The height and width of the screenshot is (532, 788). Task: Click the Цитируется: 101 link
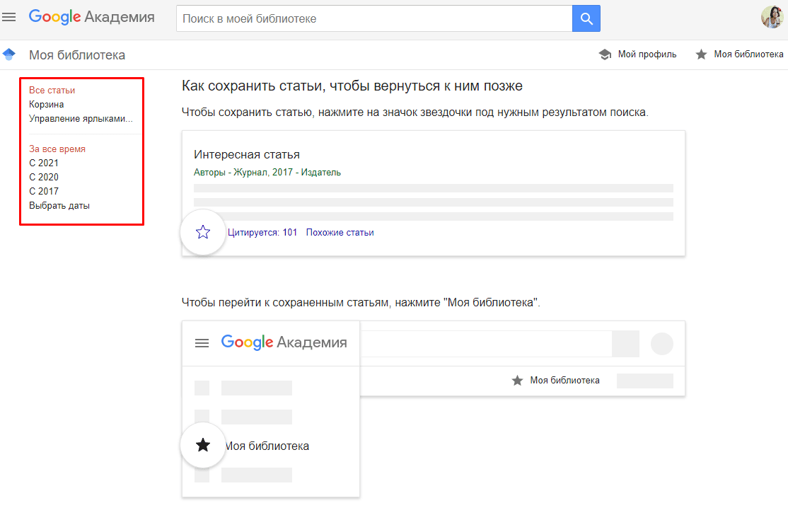(x=262, y=232)
